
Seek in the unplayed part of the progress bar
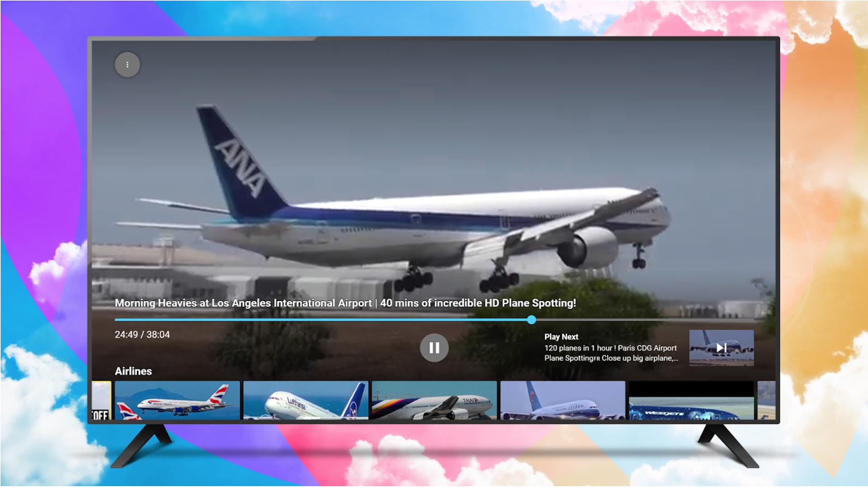tap(645, 320)
